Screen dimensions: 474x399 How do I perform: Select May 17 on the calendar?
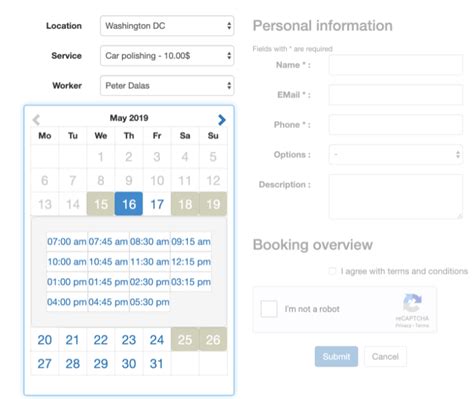coord(157,204)
